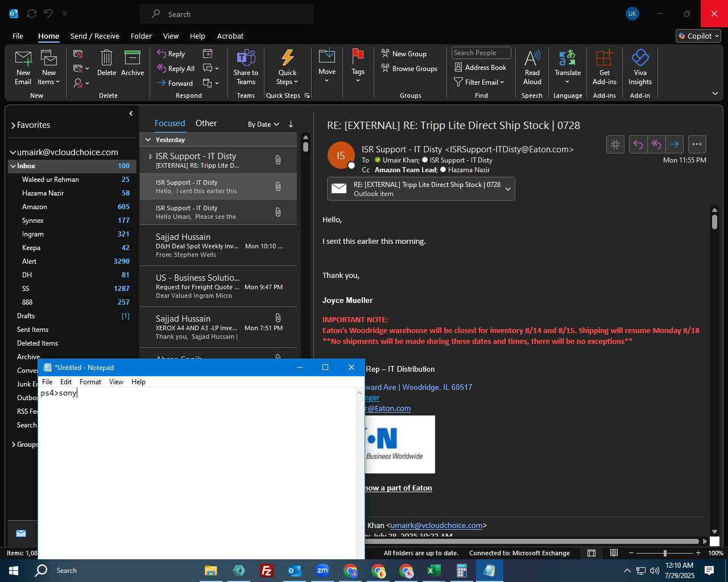Click umairk@vcloudchoice.com email link

coord(436,525)
